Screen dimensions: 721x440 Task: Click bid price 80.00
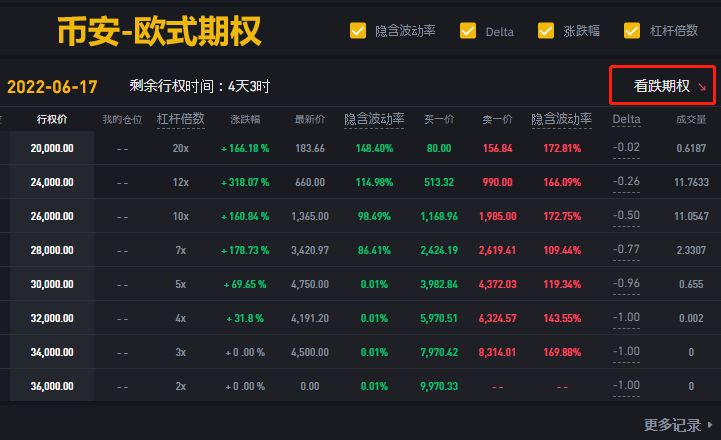pyautogui.click(x=439, y=148)
